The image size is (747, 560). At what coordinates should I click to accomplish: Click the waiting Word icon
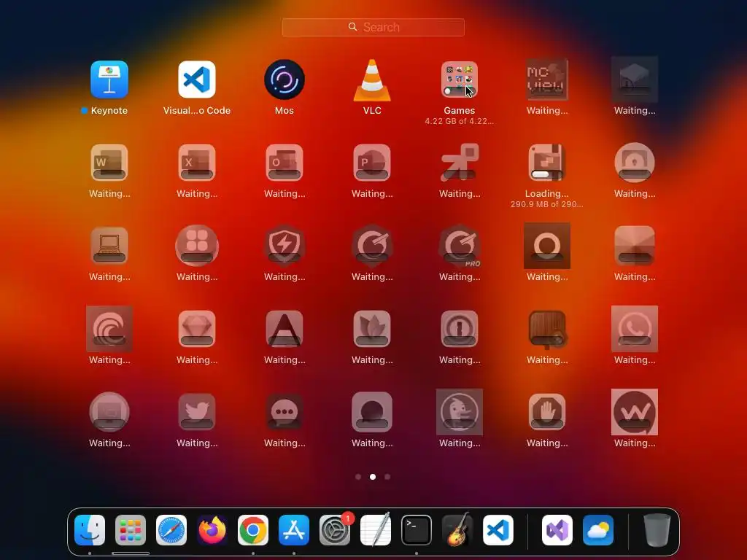pyautogui.click(x=109, y=163)
